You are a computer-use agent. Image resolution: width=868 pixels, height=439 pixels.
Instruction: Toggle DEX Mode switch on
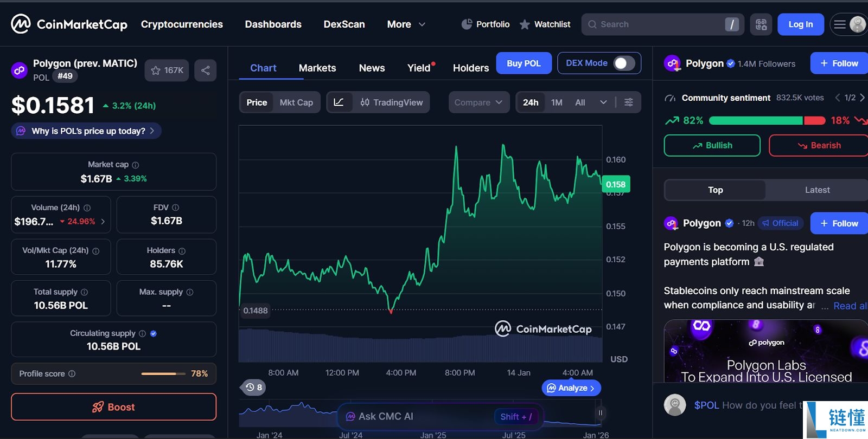coord(624,63)
